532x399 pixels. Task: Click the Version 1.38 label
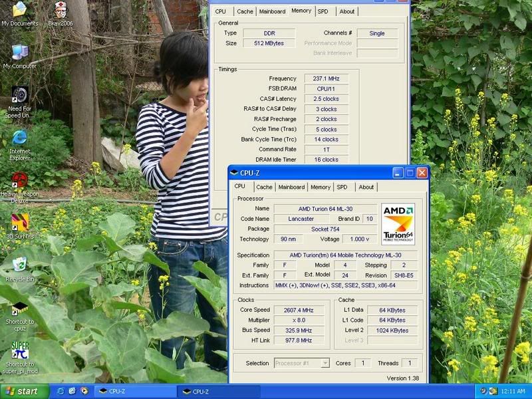coord(403,378)
